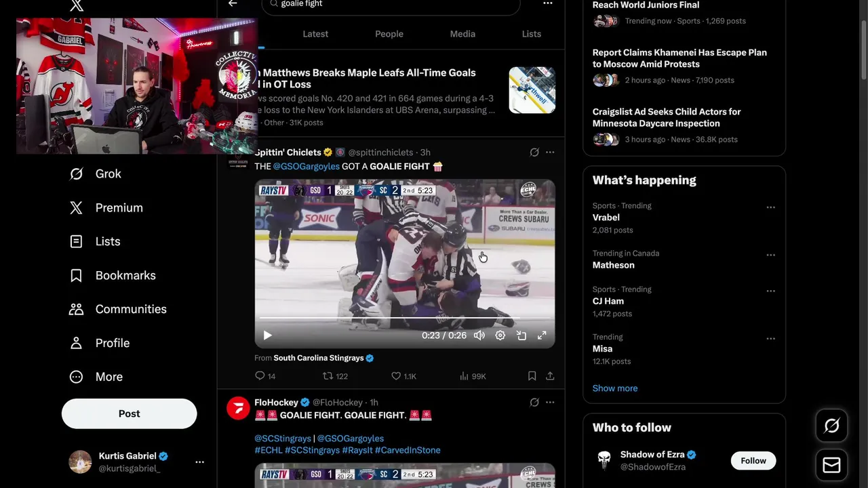Open video settings gear
This screenshot has height=488, width=868.
(x=500, y=335)
